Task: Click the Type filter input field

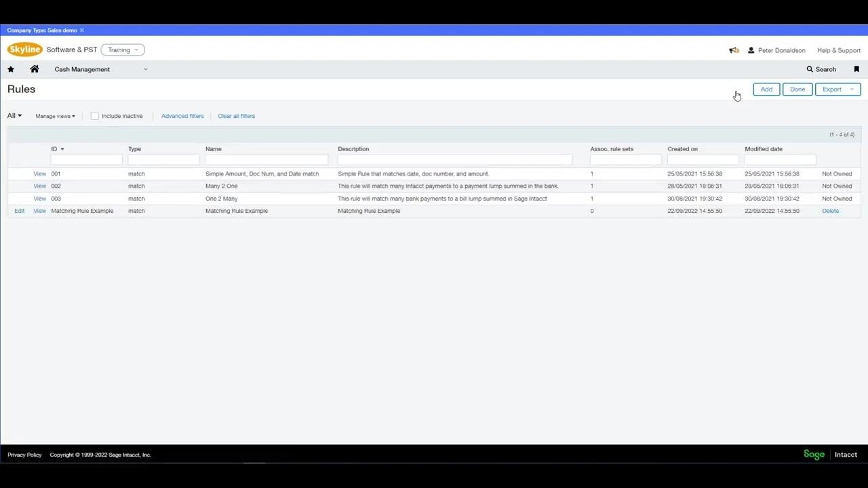Action: click(163, 160)
